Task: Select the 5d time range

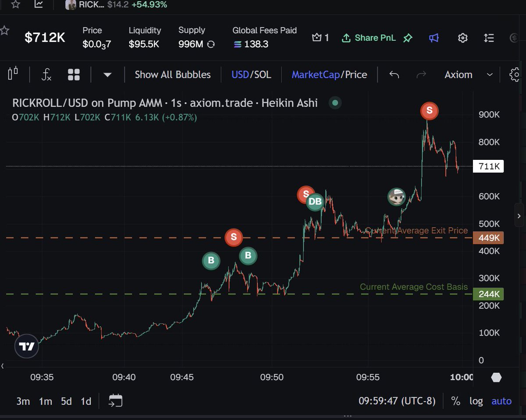Action: [66, 401]
